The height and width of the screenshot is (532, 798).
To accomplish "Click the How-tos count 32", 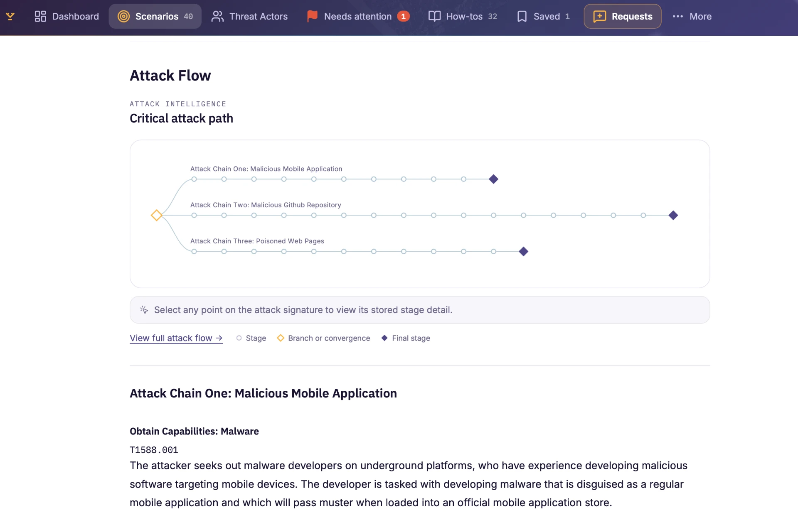I will click(493, 16).
